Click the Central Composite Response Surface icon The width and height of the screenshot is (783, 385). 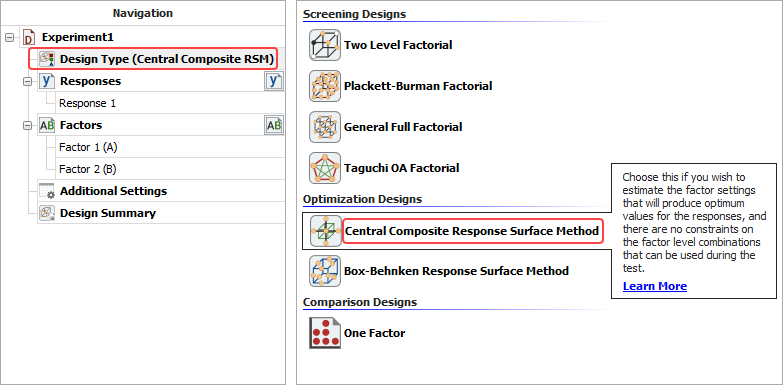pos(326,231)
